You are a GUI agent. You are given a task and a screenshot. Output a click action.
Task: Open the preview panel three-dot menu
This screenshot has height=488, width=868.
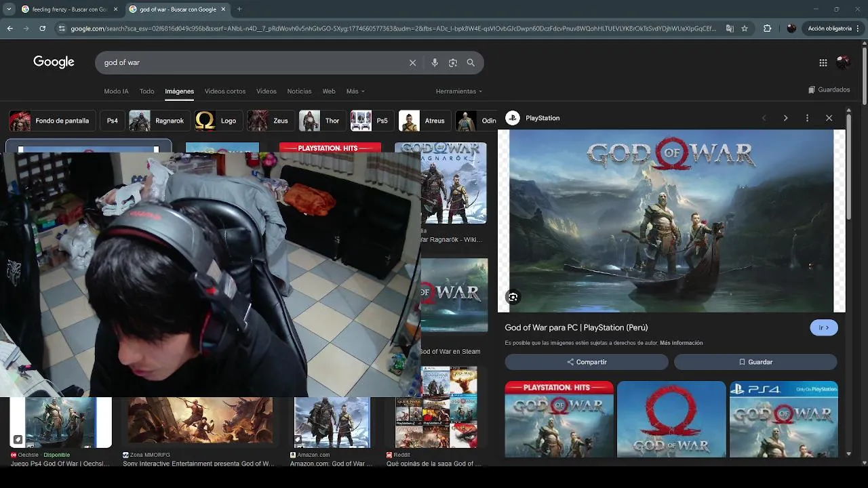point(807,118)
